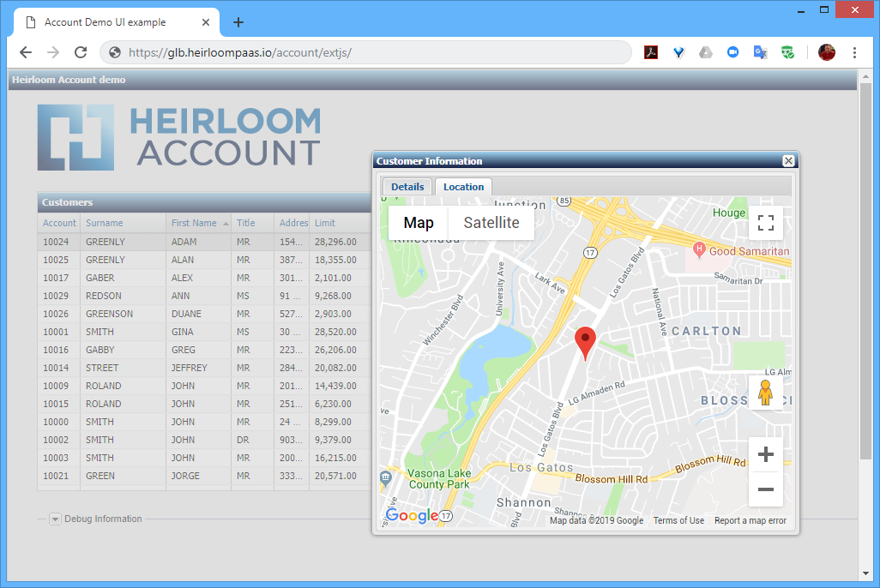Sort customers by Account column
The image size is (880, 588).
59,223
